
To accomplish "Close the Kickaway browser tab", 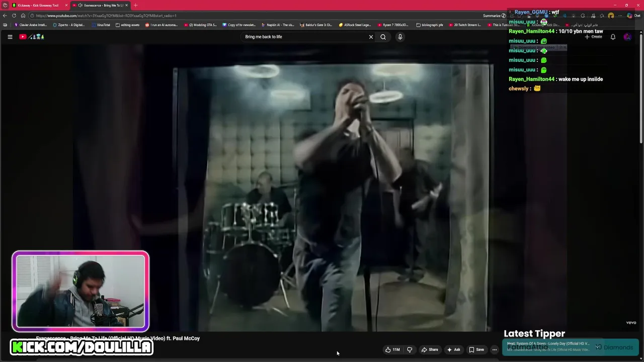I will pos(66,5).
